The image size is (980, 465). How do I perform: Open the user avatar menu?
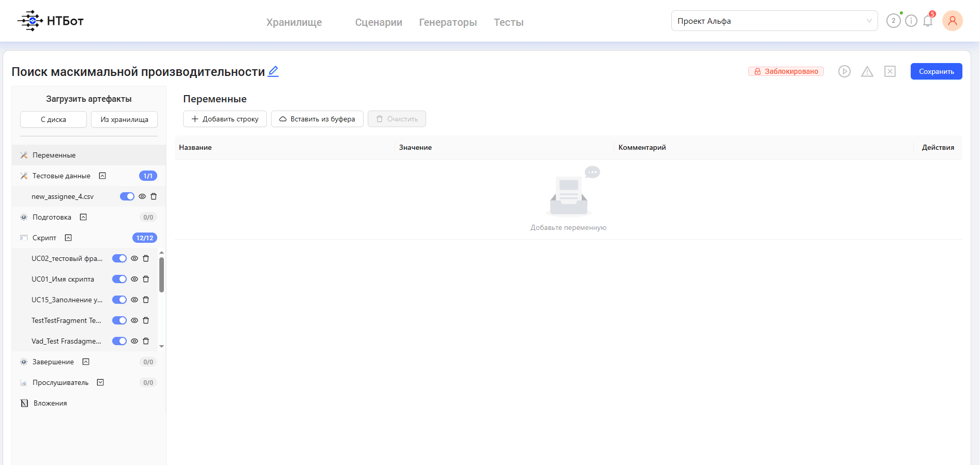(953, 21)
